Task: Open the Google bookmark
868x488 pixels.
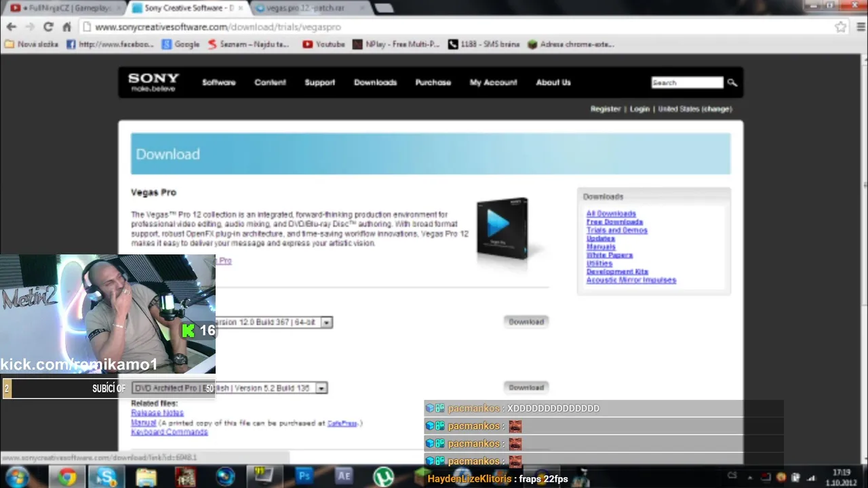Action: (180, 44)
